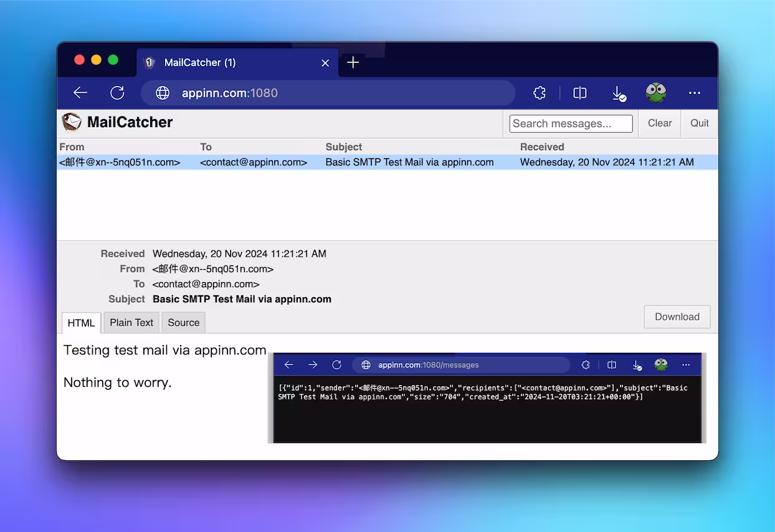Select the MailCatcher (1) browser tab
The image size is (775, 532).
point(237,62)
